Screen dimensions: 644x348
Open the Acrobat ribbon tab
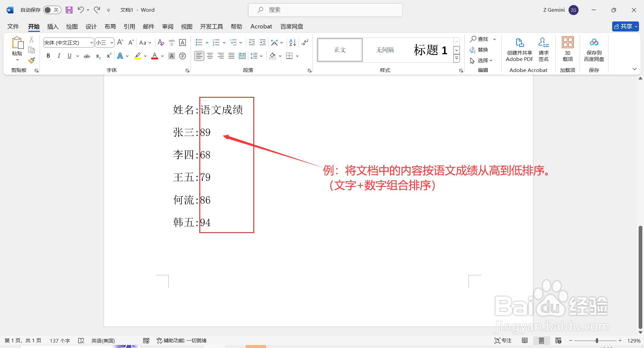(261, 26)
